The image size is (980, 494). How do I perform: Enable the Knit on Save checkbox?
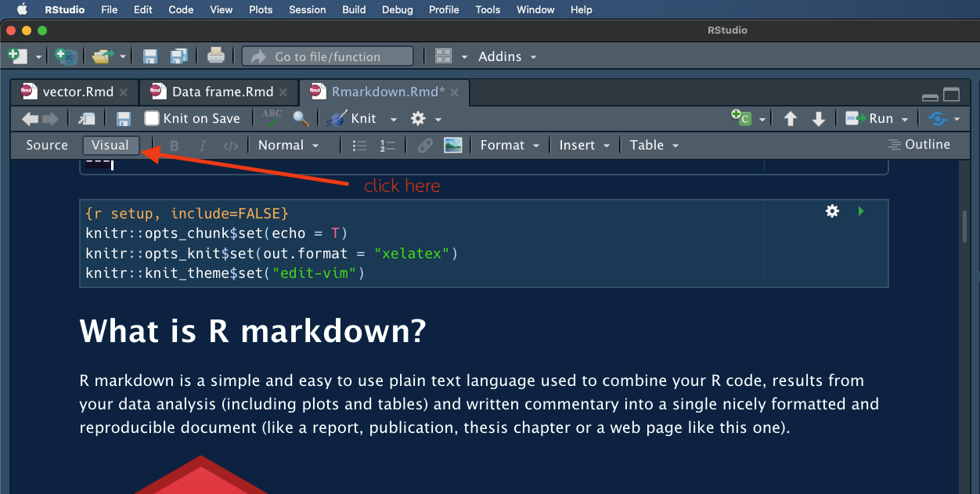[x=153, y=117]
